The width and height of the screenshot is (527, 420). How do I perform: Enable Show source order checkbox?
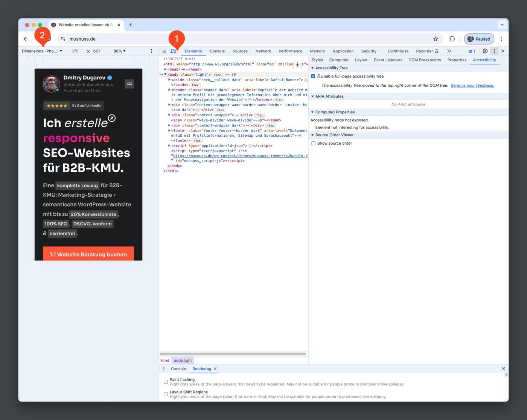(x=313, y=143)
